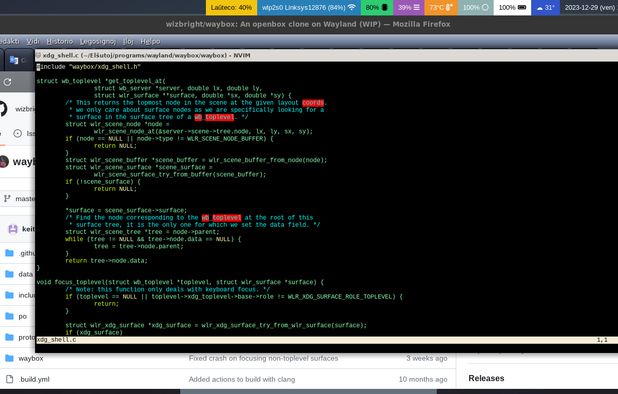Open the Vidi menu in Firefox
This screenshot has height=394, width=618.
point(33,41)
